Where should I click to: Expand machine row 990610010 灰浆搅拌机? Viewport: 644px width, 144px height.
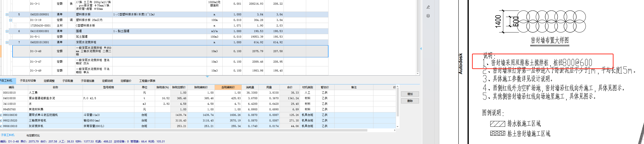tap(1, 126)
